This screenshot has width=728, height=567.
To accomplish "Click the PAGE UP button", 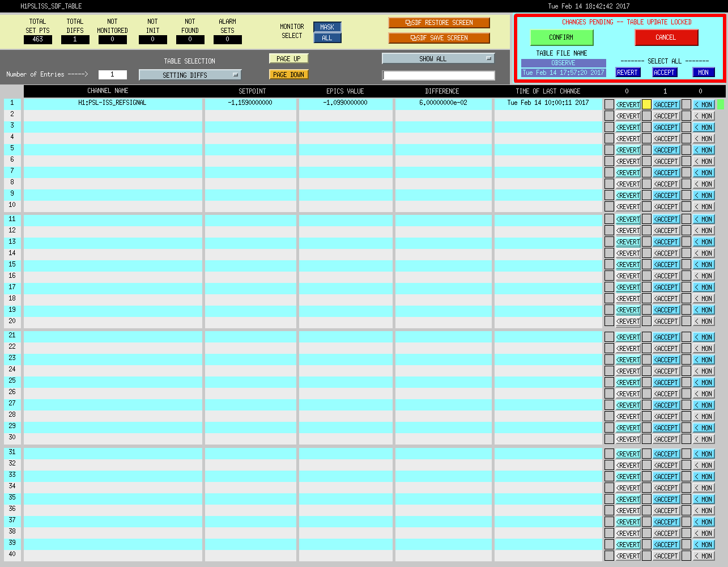I will click(288, 59).
